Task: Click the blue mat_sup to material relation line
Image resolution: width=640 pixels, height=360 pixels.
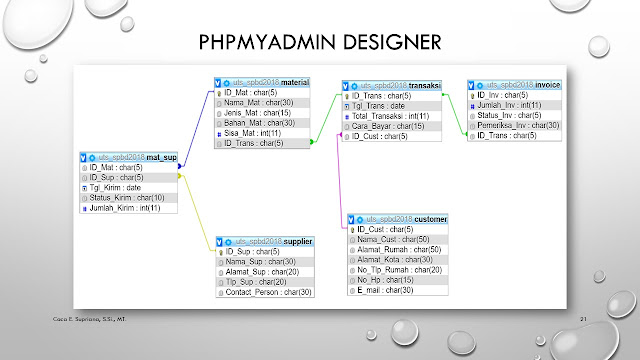Action: 197,129
